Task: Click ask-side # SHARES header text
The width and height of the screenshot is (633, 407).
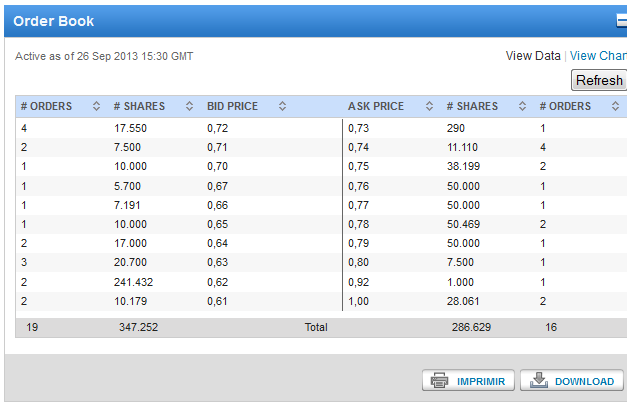Action: [472, 106]
